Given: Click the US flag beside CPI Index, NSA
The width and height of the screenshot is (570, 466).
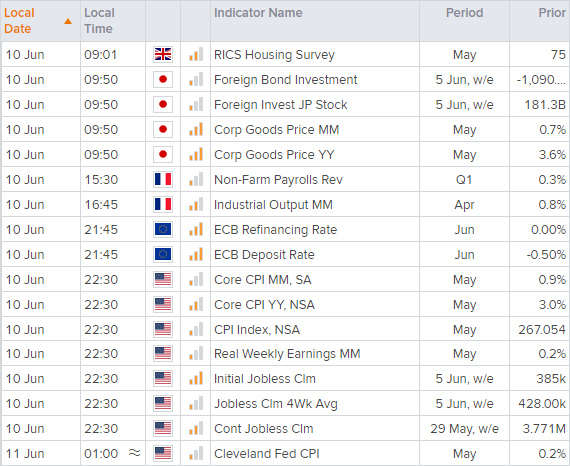Looking at the screenshot, I should [163, 330].
